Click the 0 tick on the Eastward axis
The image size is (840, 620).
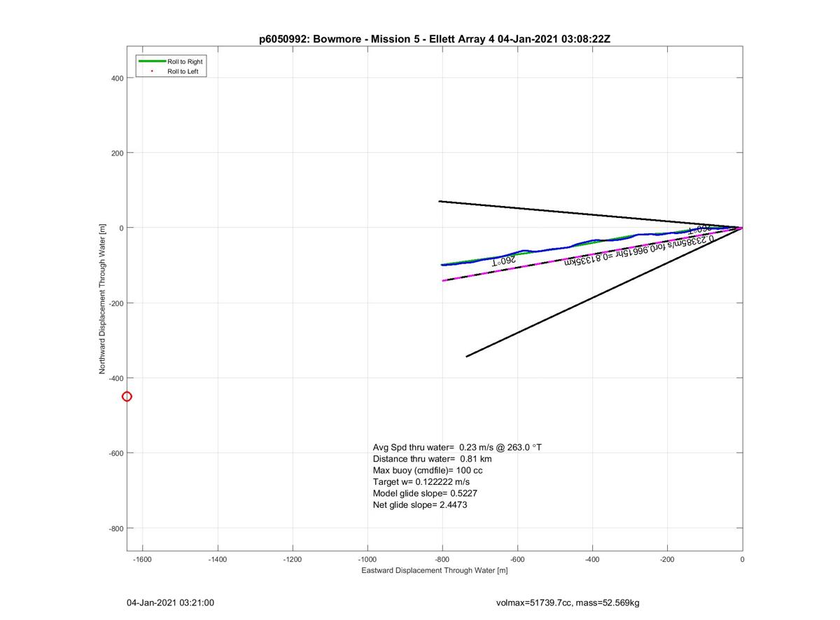[742, 560]
